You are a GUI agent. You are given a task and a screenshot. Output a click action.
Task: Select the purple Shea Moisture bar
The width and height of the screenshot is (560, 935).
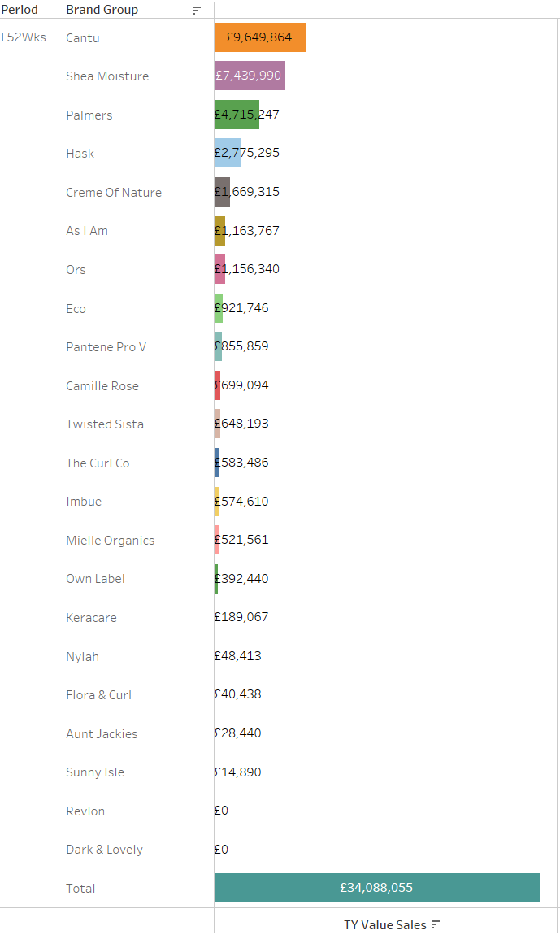(250, 76)
